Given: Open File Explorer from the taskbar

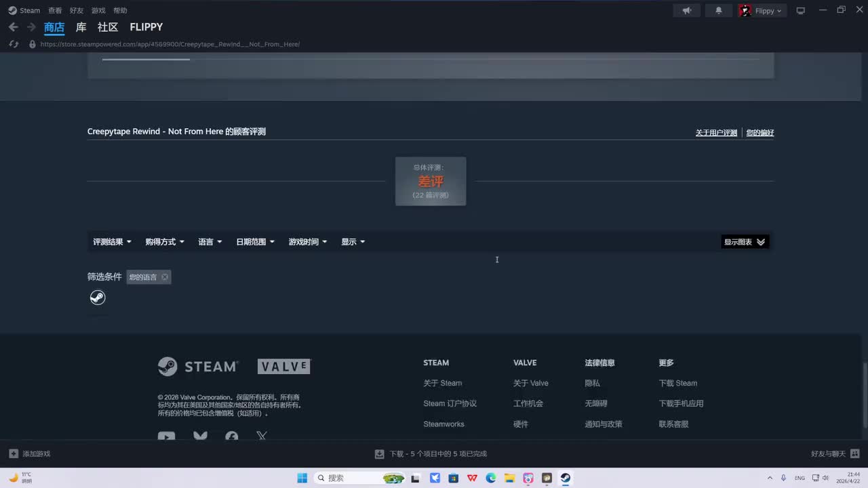Looking at the screenshot, I should click(x=509, y=478).
